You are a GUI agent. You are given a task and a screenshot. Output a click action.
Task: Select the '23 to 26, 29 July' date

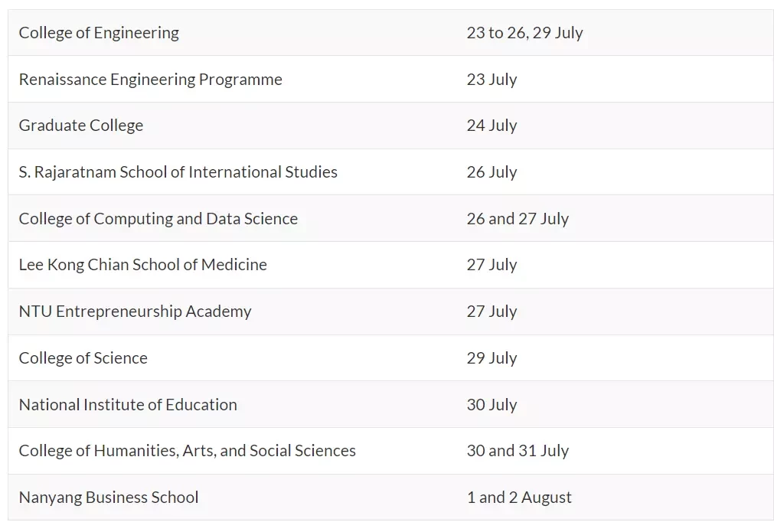[524, 33]
